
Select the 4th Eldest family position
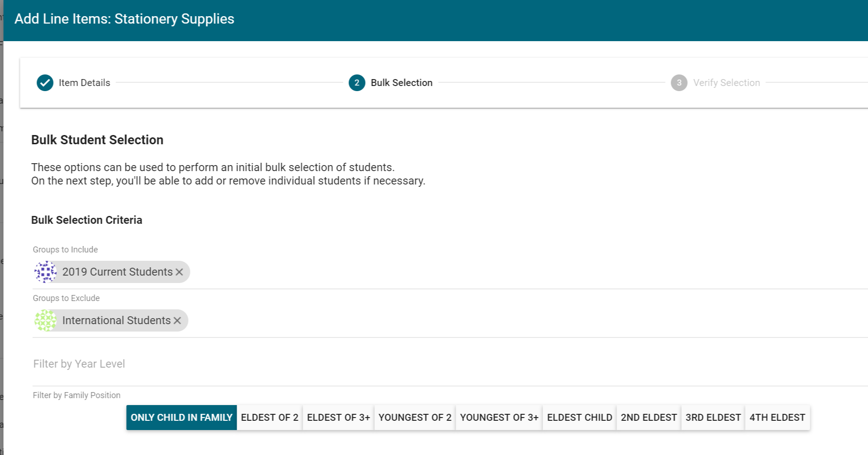click(777, 418)
